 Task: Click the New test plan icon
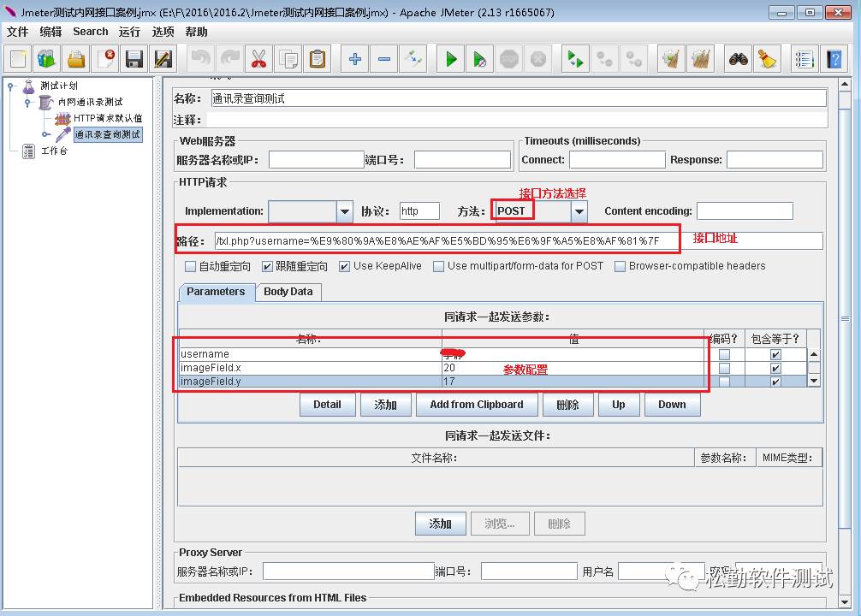click(x=18, y=59)
